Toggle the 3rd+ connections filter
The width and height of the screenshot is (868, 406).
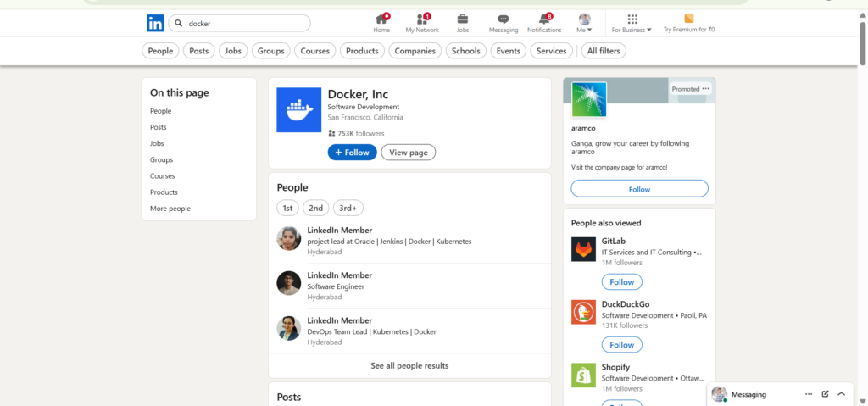(348, 208)
